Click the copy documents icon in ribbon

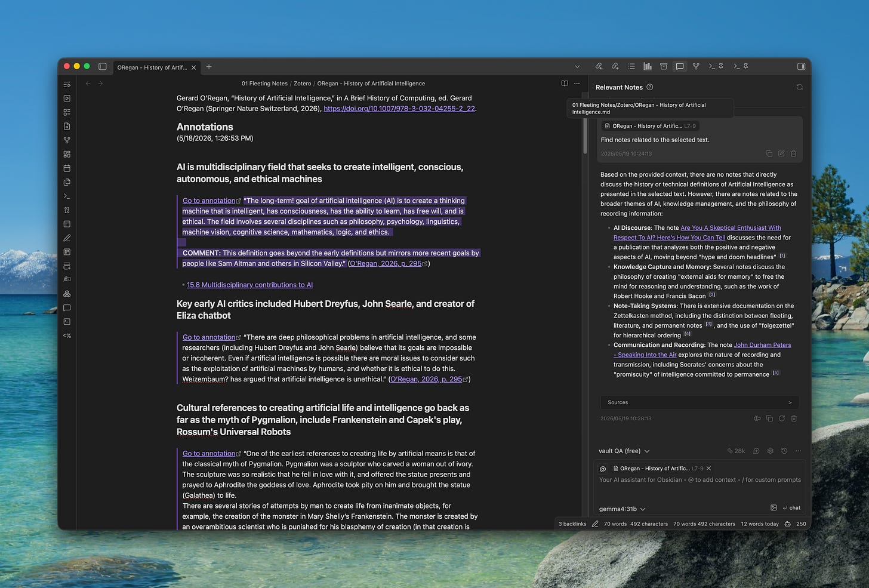(x=67, y=182)
